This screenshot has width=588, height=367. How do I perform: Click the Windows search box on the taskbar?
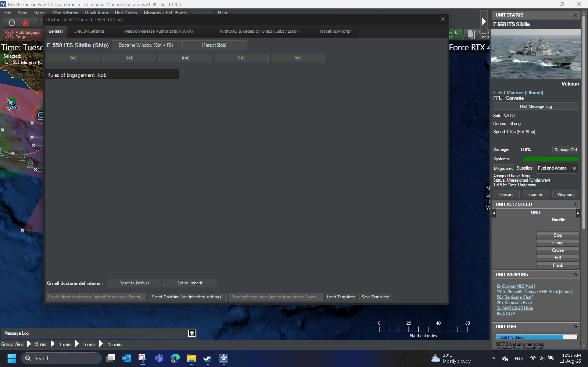click(62, 358)
